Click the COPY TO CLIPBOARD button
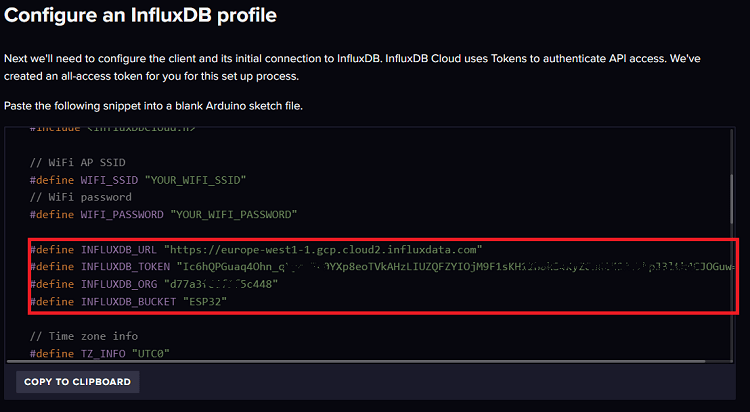The height and width of the screenshot is (412, 750). coord(78,382)
